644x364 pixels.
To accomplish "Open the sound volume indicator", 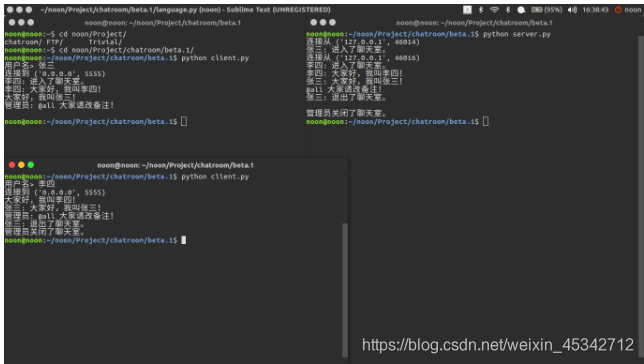I will click(x=572, y=10).
